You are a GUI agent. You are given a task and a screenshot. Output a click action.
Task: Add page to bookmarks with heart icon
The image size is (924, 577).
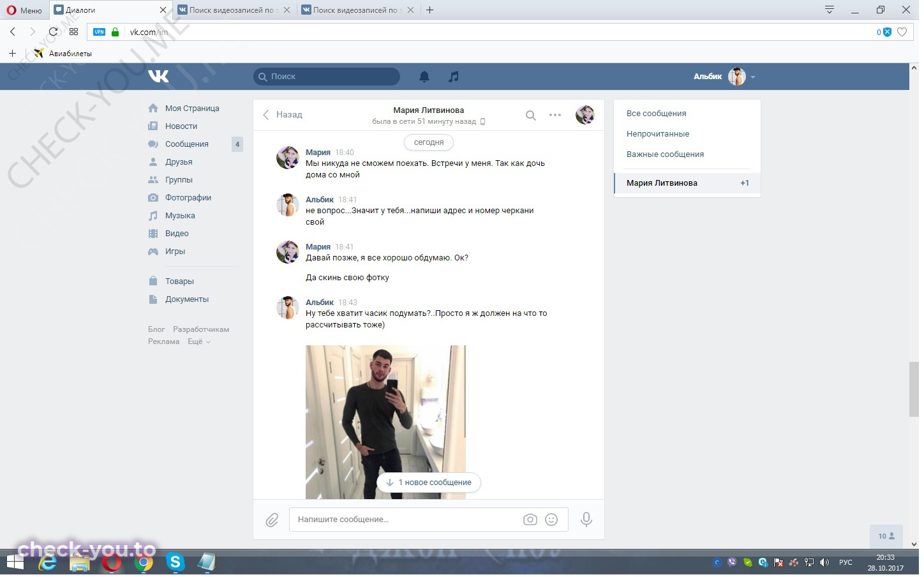coord(902,32)
